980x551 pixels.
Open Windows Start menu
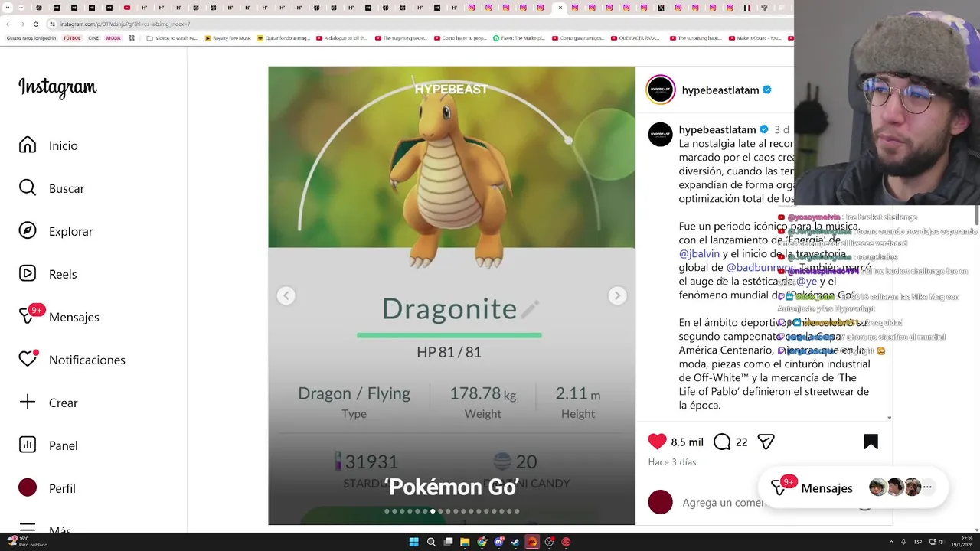coord(413,542)
